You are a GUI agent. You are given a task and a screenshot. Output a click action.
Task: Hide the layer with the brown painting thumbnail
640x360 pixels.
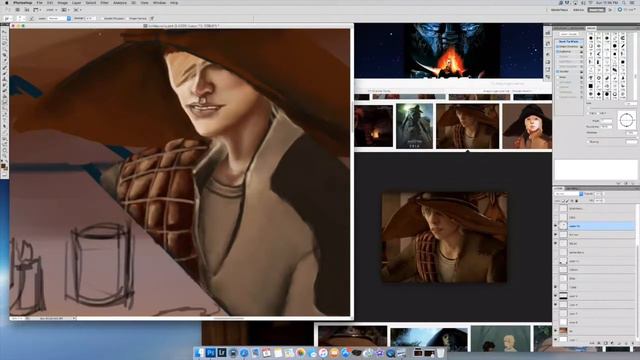pos(556,330)
